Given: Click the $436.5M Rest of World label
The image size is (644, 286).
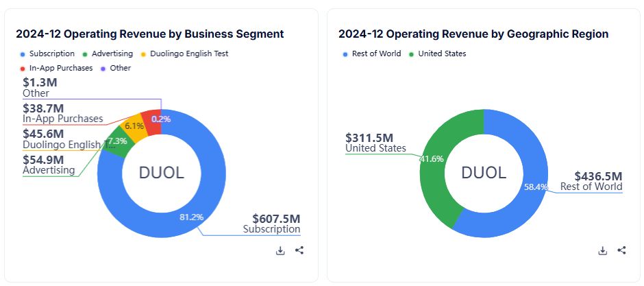Looking at the screenshot, I should click(591, 181).
